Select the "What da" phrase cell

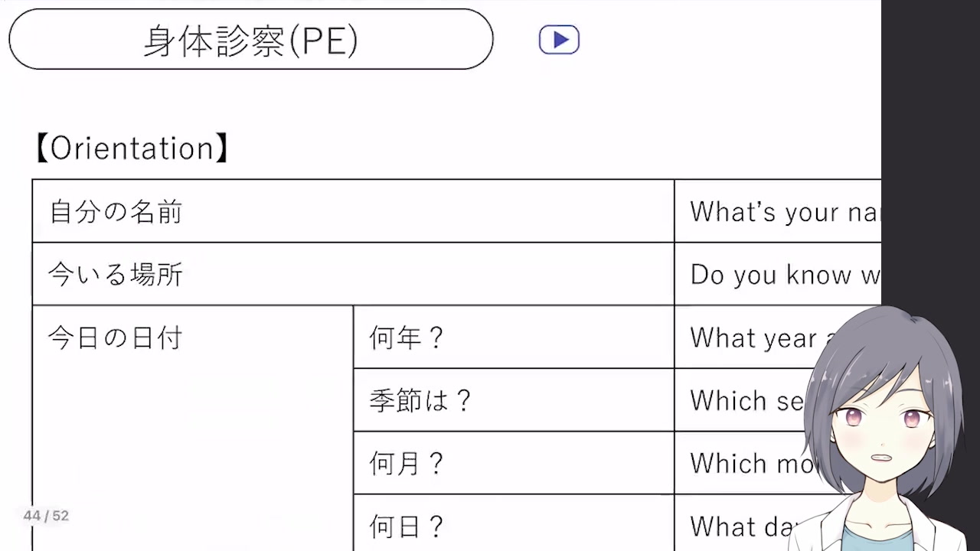(x=735, y=526)
